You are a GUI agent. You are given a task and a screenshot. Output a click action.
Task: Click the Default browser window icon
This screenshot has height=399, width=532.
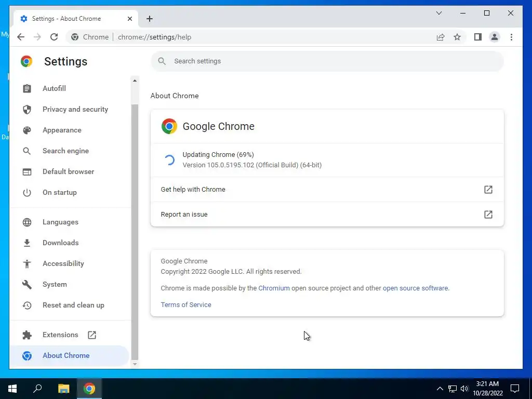coord(27,171)
